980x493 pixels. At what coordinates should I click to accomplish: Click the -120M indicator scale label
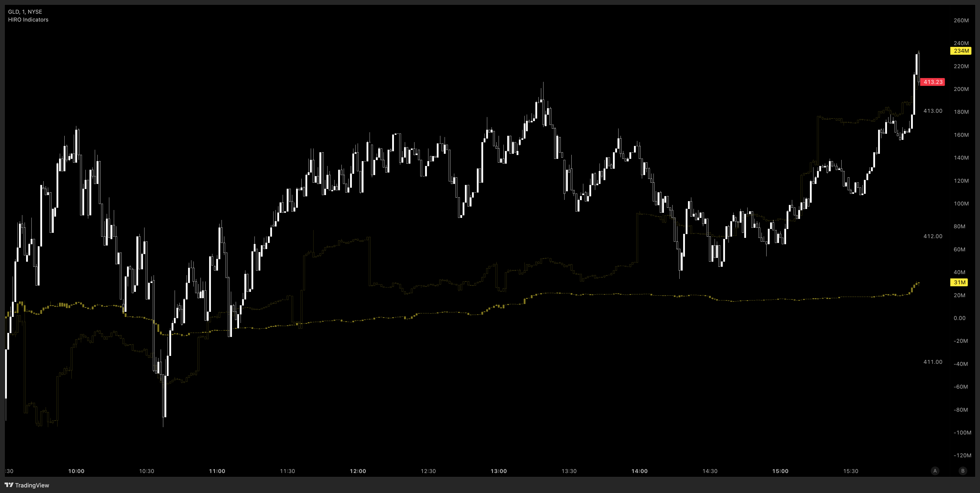point(962,455)
